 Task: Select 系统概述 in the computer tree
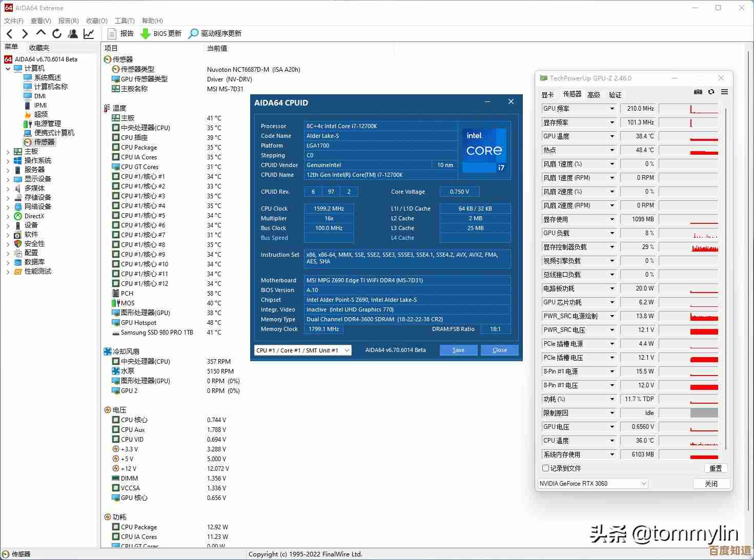tap(47, 77)
